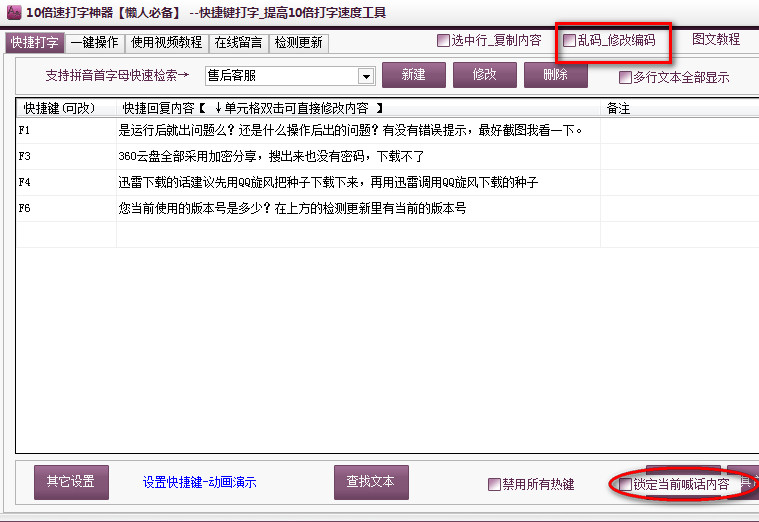
Task: Switch to the 在线留言 tab
Action: click(238, 43)
